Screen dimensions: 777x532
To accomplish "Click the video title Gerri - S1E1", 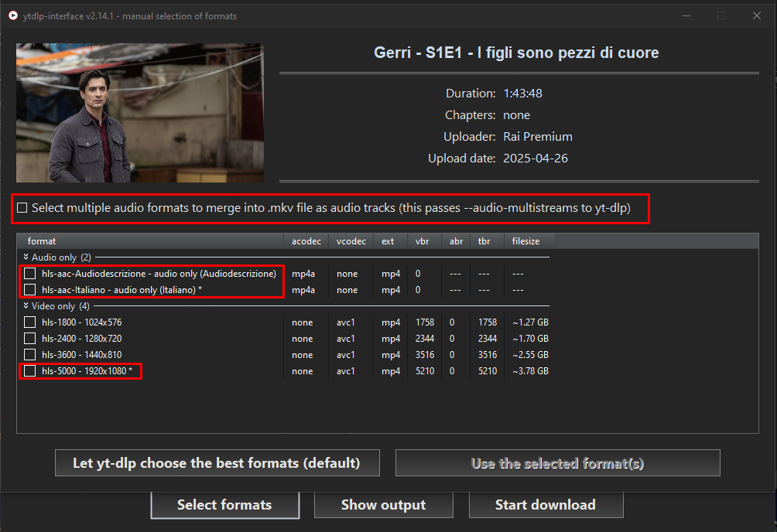I will click(516, 53).
